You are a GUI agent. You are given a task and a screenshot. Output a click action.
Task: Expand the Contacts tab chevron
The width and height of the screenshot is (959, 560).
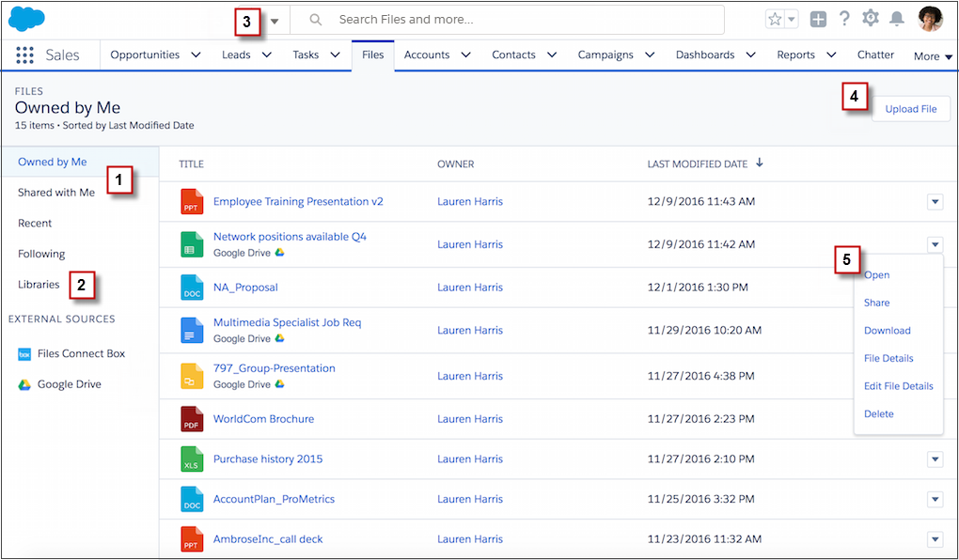click(x=552, y=55)
